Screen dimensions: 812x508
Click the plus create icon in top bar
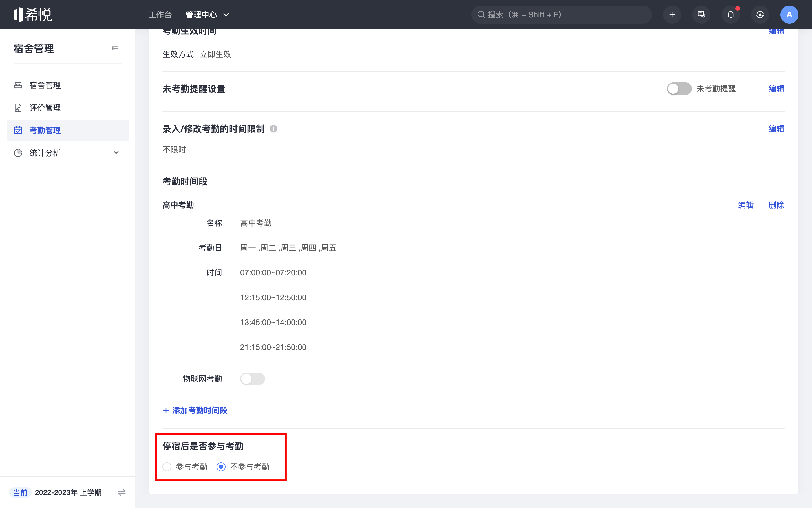point(672,15)
